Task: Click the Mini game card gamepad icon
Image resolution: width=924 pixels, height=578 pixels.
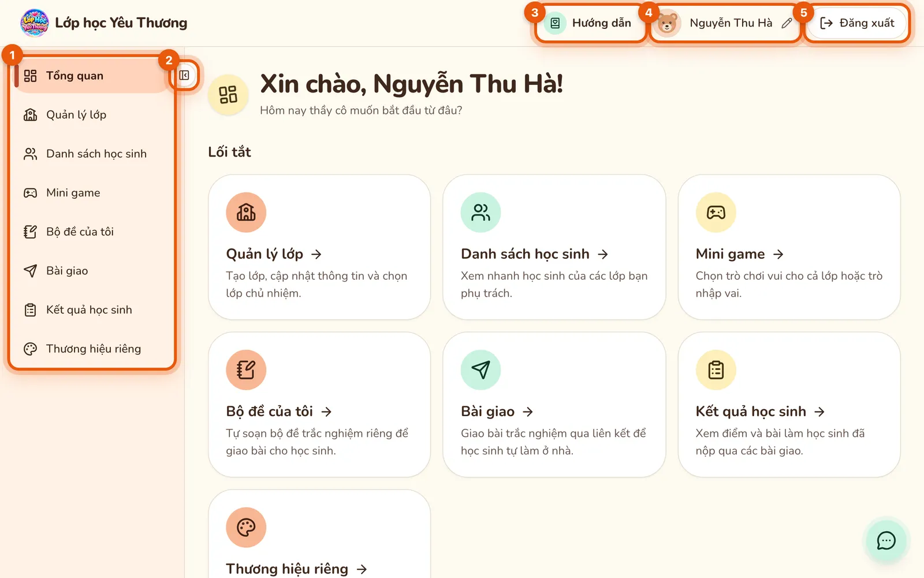Action: 716,212
